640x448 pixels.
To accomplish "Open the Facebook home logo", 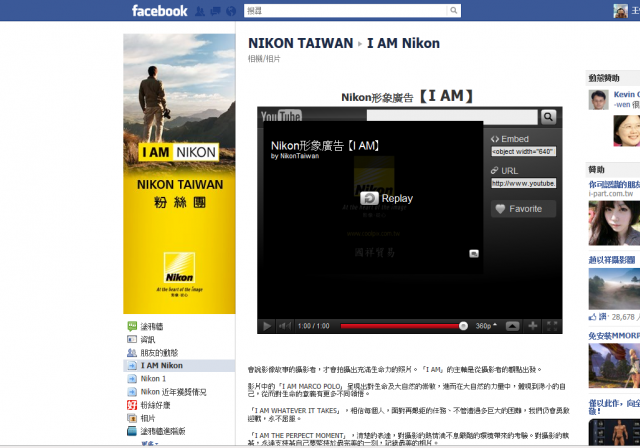I will tap(160, 11).
